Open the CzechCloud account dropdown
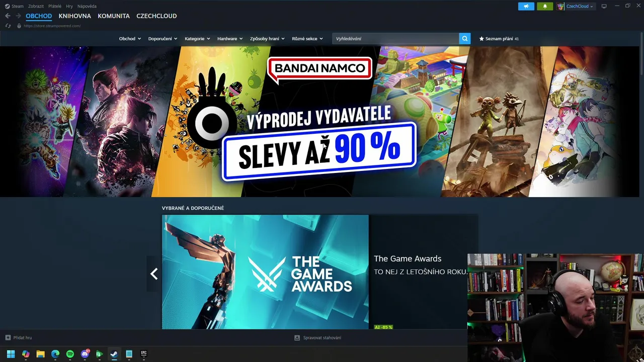 click(580, 7)
